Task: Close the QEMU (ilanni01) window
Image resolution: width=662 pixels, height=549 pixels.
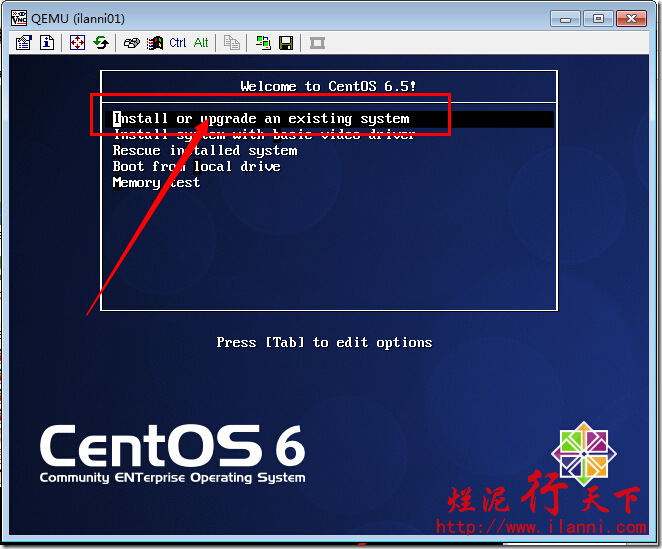Action: coord(631,19)
